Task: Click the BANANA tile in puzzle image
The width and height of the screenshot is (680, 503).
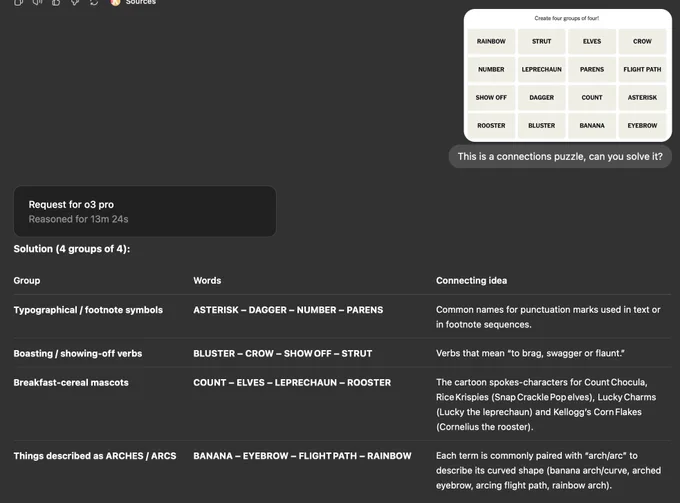Action: [x=592, y=125]
